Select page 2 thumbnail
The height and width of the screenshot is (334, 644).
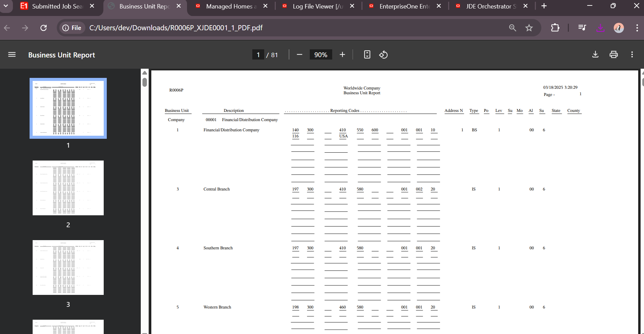pyautogui.click(x=68, y=188)
